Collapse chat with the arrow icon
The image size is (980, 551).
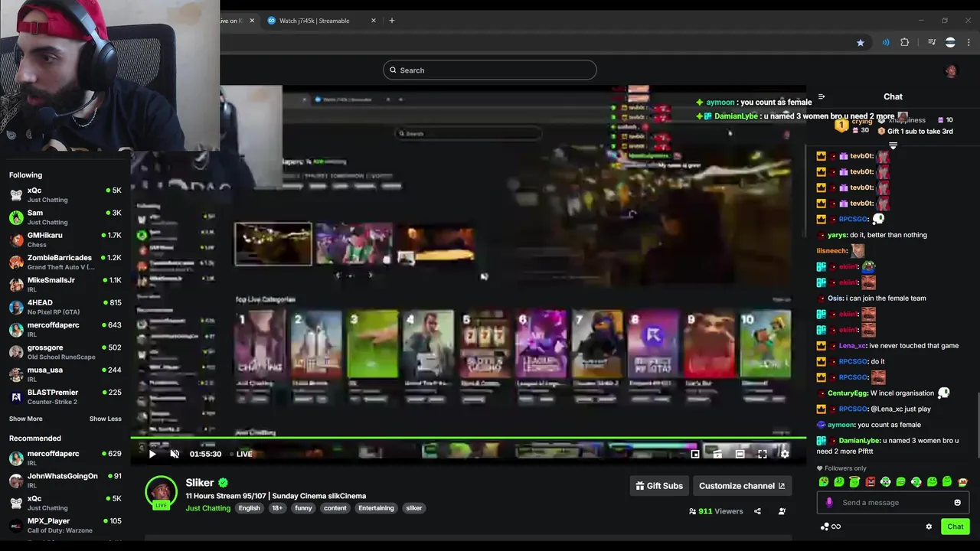click(x=822, y=97)
